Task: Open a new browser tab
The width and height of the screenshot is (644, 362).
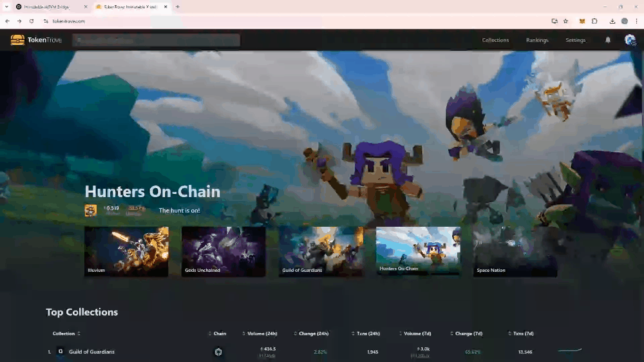Action: click(x=178, y=6)
